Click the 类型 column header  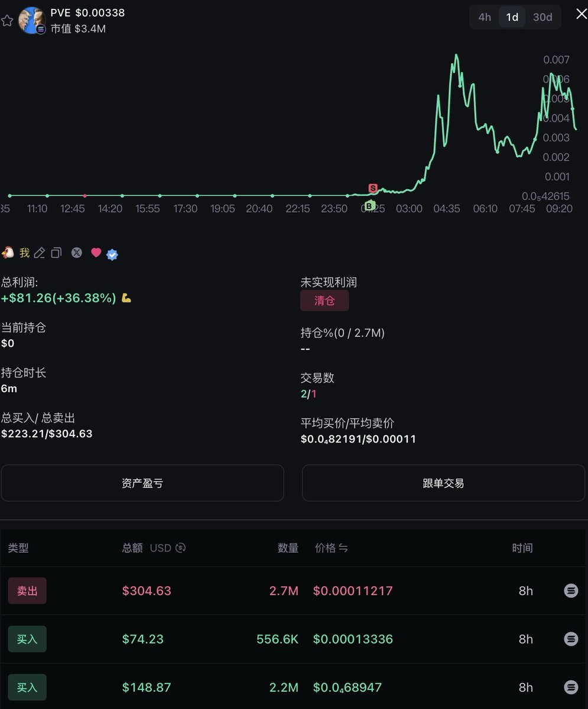click(x=18, y=548)
